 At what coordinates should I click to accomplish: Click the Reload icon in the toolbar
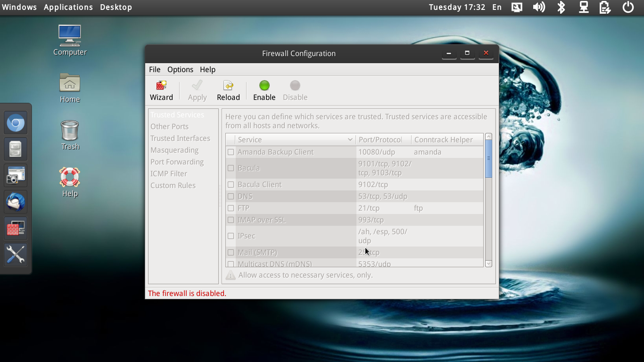point(228,90)
